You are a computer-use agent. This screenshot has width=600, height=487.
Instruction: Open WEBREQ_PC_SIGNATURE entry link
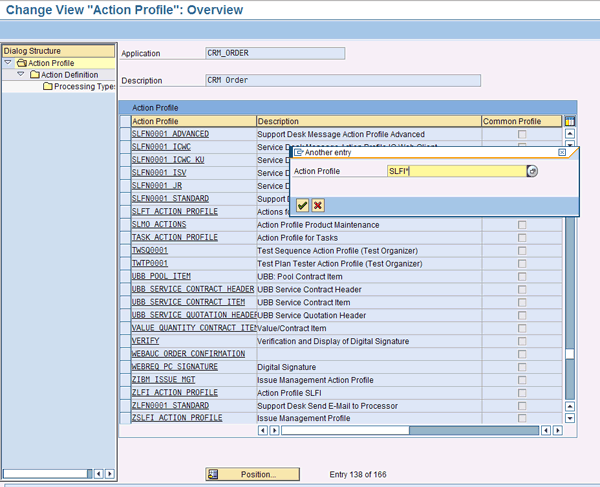[175, 367]
